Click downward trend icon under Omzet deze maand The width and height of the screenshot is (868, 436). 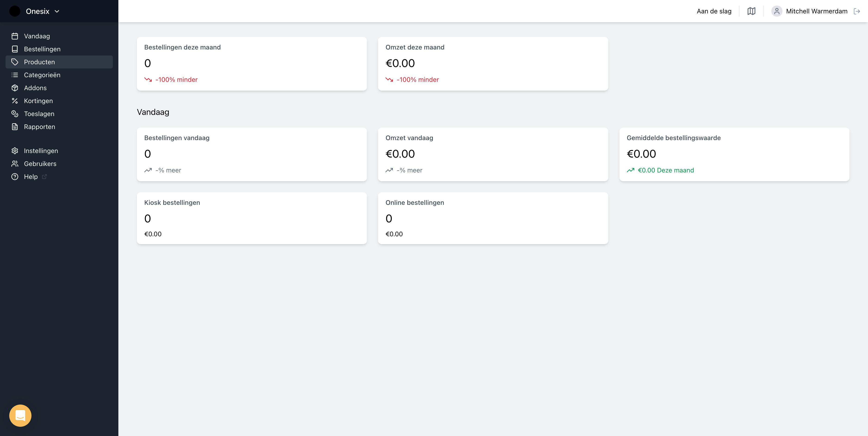(389, 80)
